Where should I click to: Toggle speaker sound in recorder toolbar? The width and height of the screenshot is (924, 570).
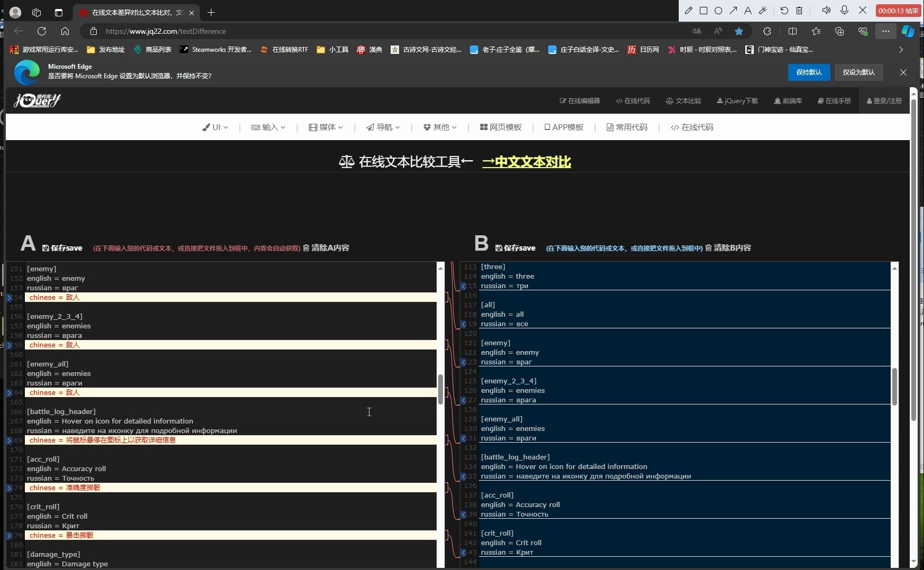pos(826,10)
